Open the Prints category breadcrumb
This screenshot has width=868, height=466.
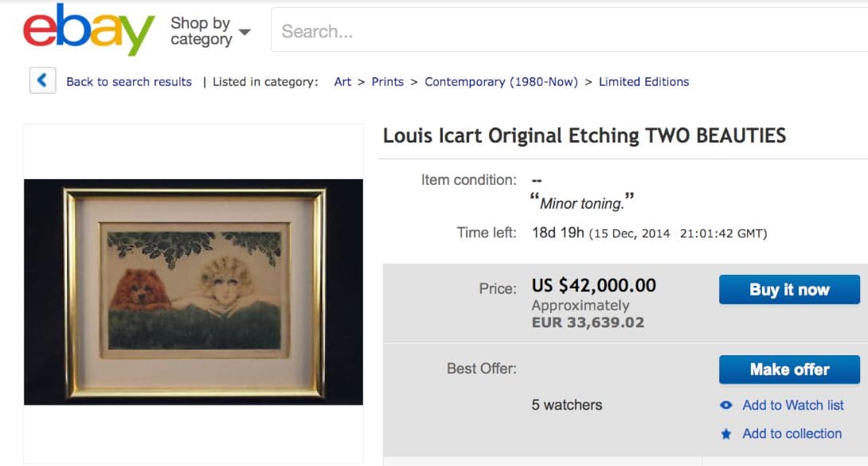[x=388, y=81]
